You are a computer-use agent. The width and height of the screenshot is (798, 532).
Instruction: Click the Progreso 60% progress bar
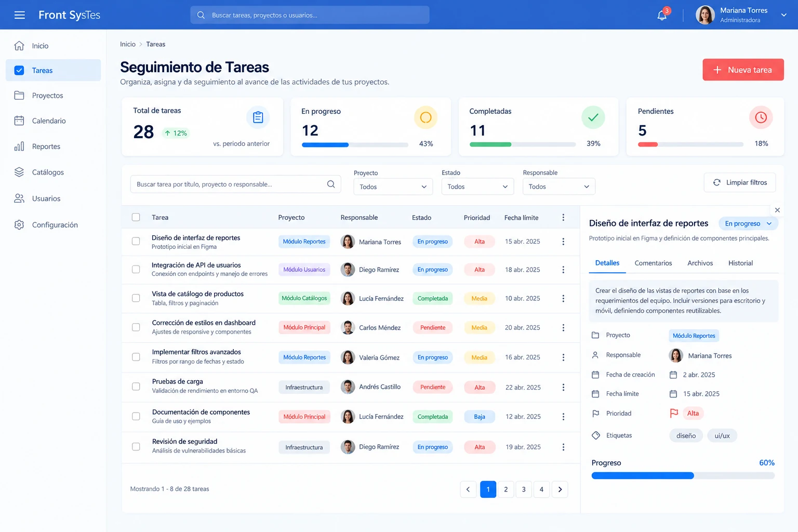coord(683,475)
